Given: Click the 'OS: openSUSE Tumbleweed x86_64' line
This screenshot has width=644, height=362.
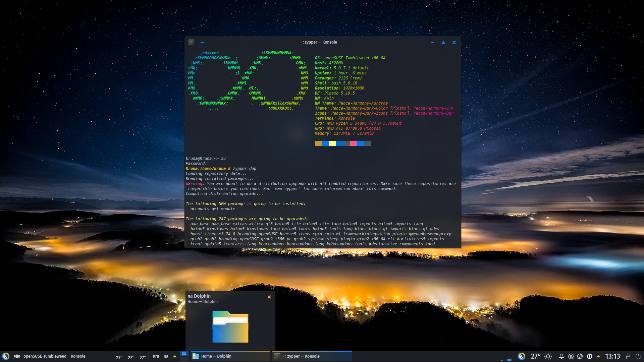Looking at the screenshot, I should (x=350, y=58).
